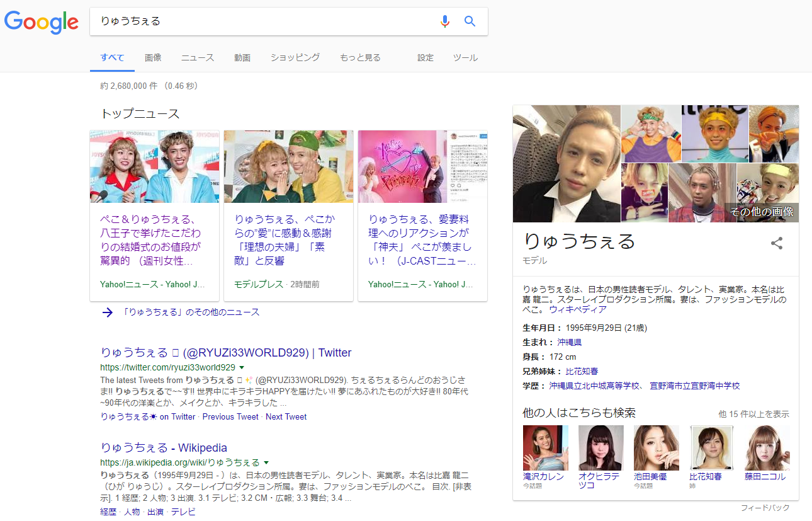Switch to the 画像 tab

[x=153, y=57]
